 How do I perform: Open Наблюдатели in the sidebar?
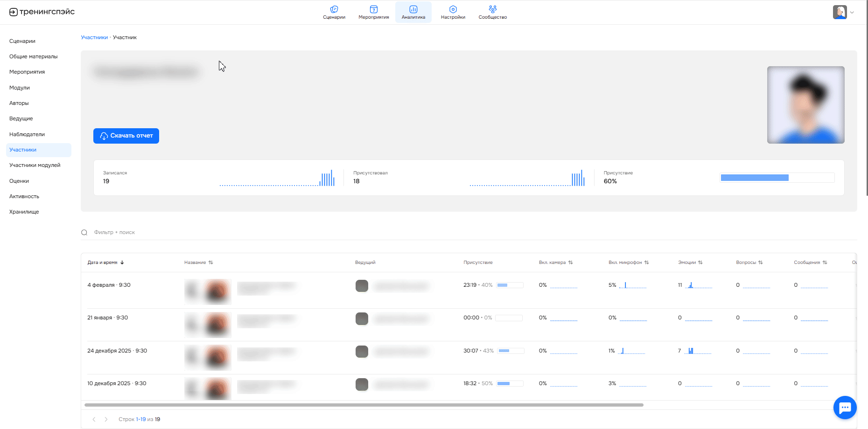(27, 134)
